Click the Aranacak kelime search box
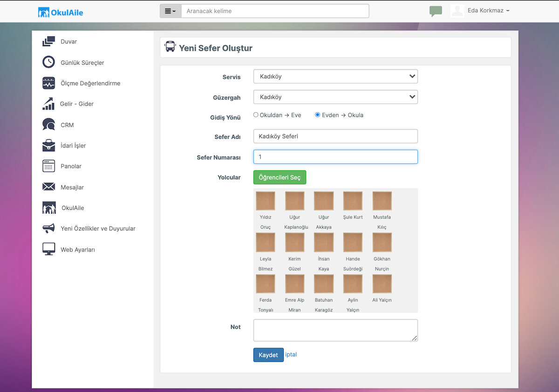 (275, 11)
